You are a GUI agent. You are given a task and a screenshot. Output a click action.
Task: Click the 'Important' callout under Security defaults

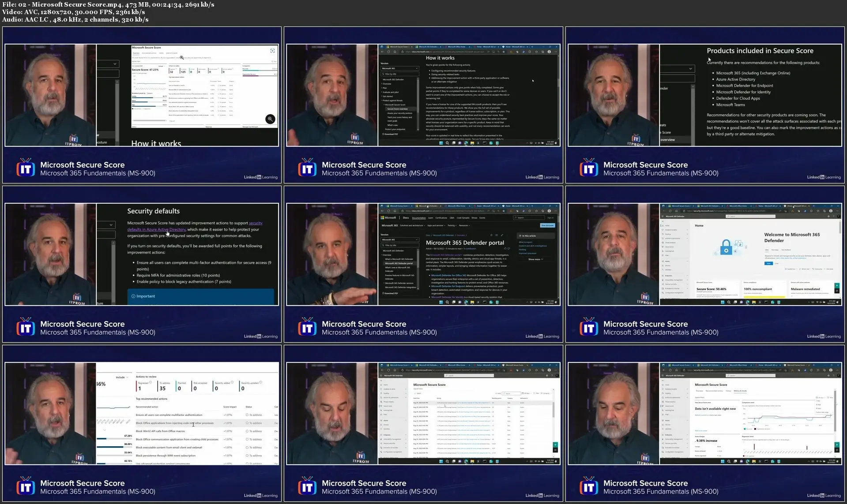pyautogui.click(x=201, y=296)
